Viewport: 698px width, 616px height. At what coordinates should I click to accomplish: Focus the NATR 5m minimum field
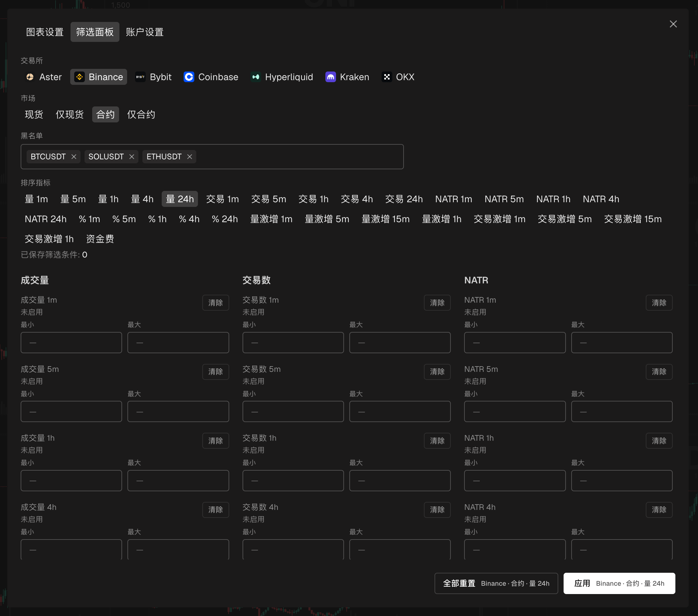(x=515, y=411)
